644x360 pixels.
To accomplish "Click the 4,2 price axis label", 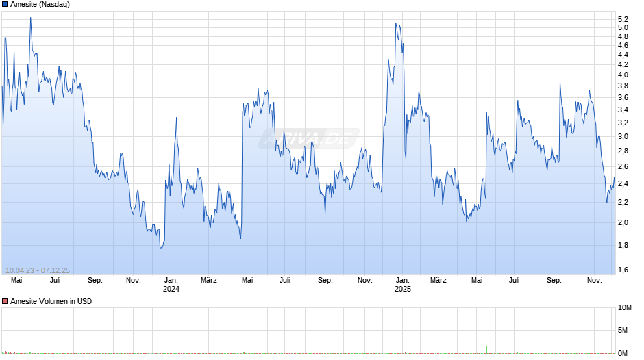I will 623,65.
